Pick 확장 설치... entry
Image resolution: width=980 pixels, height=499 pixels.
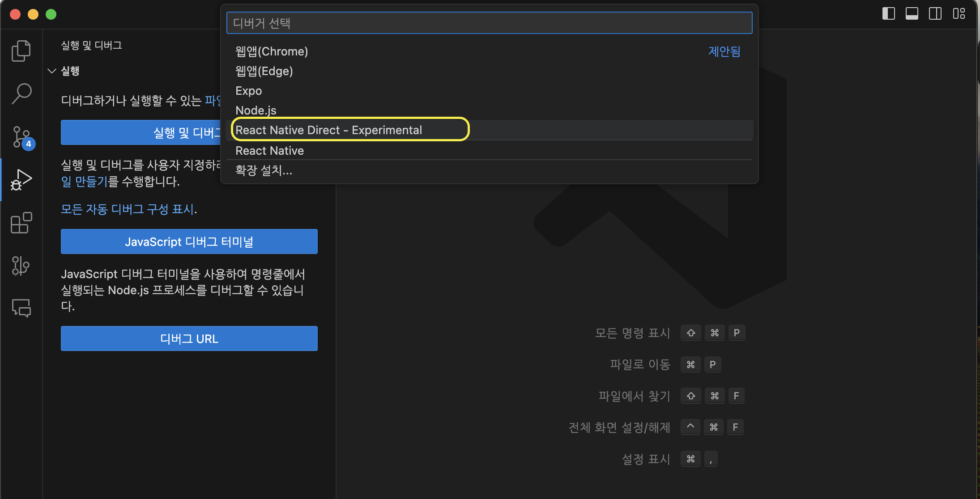pyautogui.click(x=264, y=170)
